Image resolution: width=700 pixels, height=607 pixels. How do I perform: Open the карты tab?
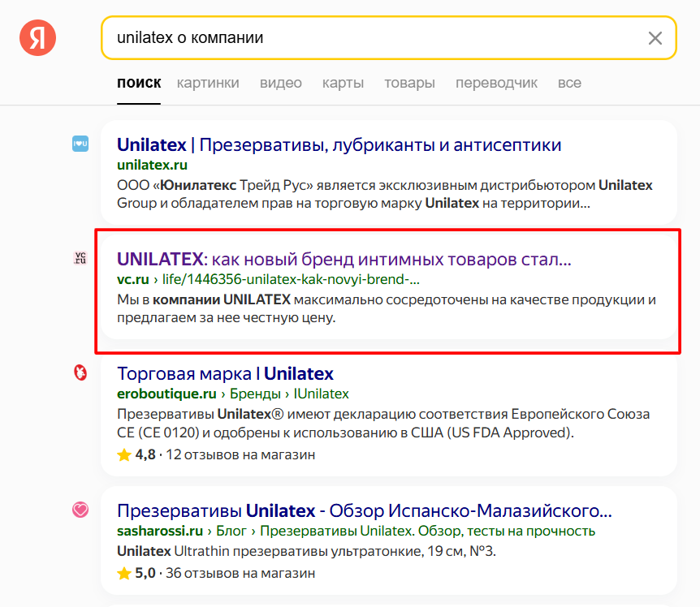343,83
